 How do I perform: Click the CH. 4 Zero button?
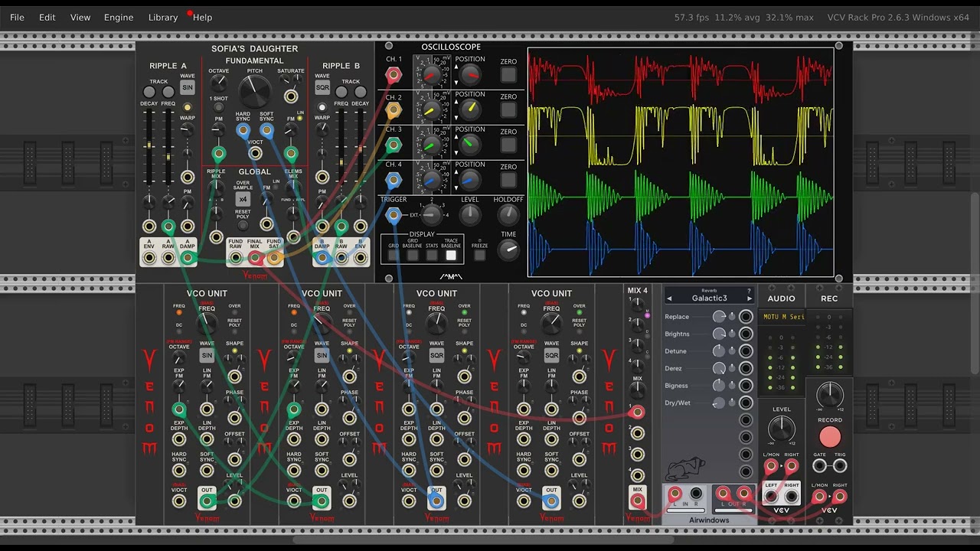(508, 180)
